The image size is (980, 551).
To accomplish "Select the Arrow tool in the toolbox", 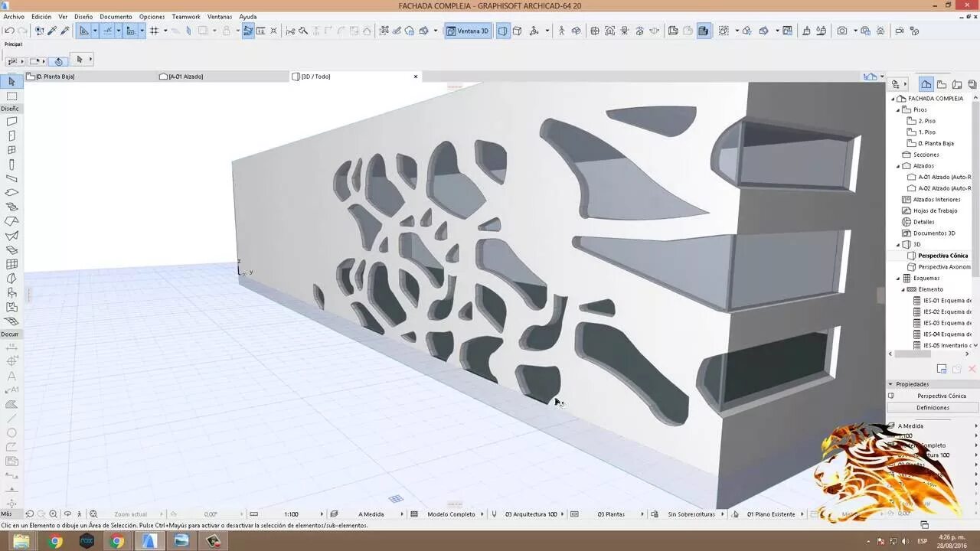I will [11, 82].
